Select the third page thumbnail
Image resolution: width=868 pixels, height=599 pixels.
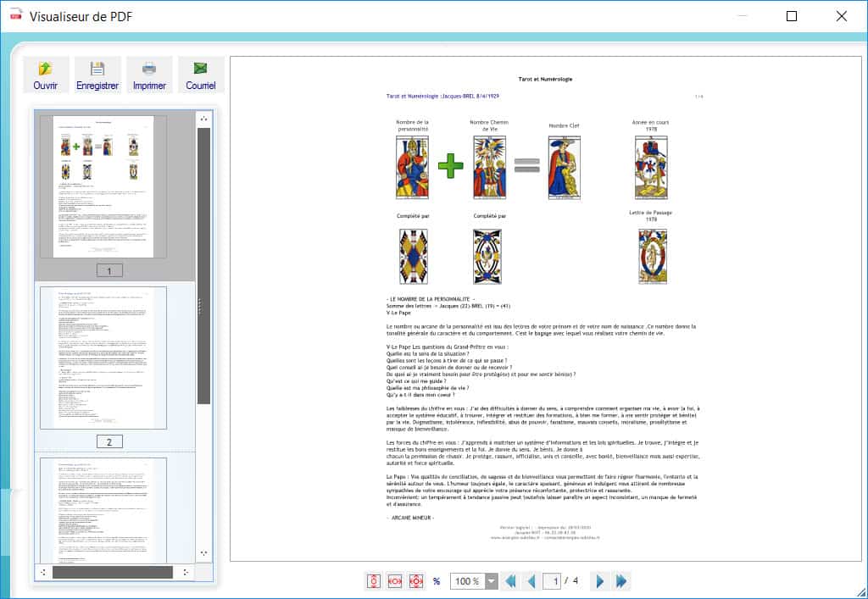tap(103, 510)
